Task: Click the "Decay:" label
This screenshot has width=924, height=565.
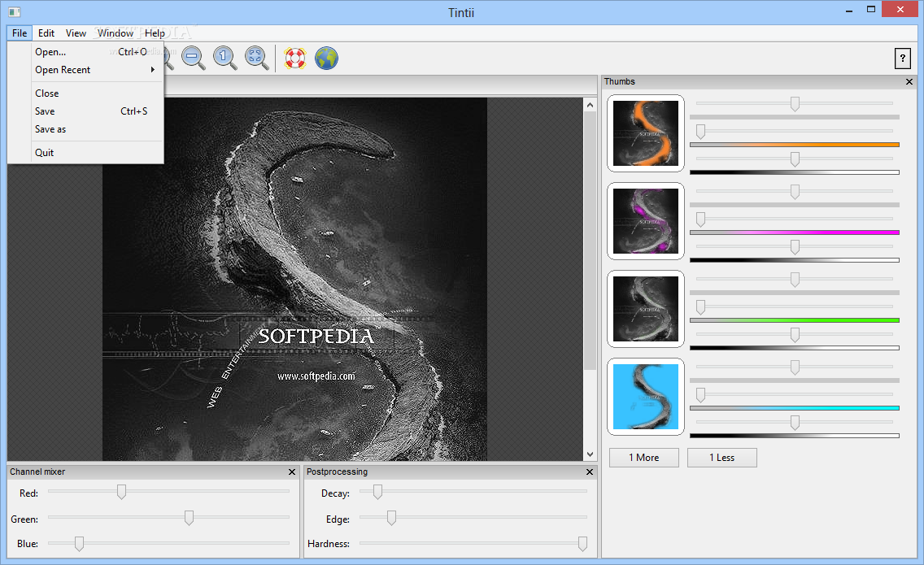Action: (x=335, y=493)
